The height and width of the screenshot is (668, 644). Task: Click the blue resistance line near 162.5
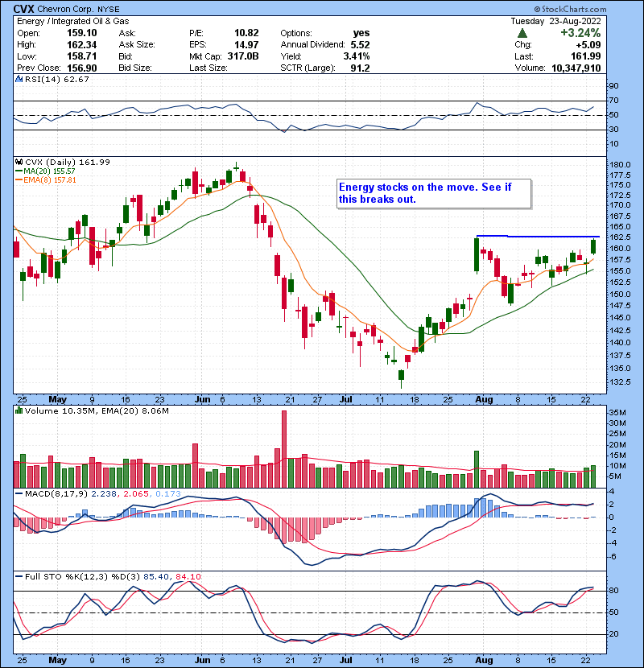(x=538, y=236)
